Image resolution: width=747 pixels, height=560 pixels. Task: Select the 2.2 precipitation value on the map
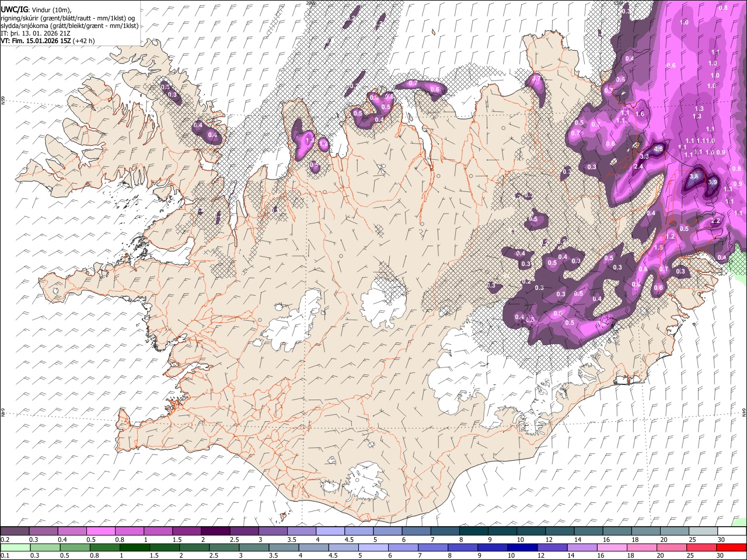[x=716, y=221]
